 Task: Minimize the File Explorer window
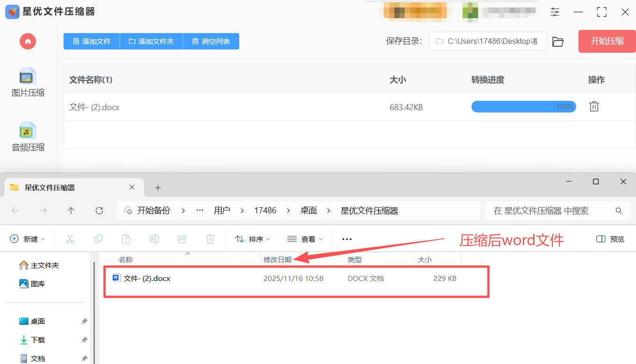[568, 182]
